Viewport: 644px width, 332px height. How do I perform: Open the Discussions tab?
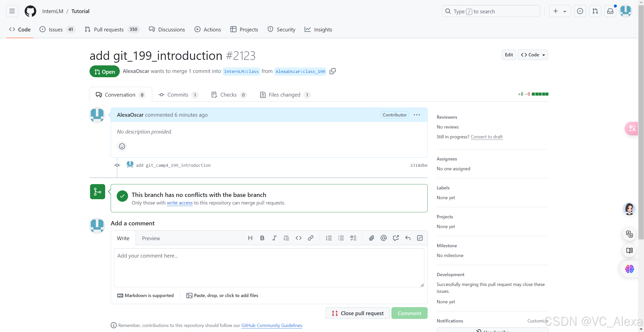pyautogui.click(x=167, y=29)
